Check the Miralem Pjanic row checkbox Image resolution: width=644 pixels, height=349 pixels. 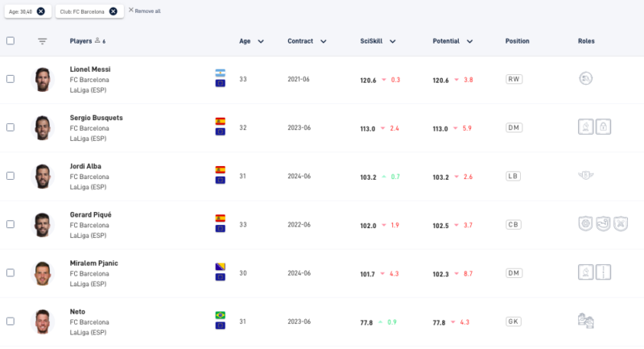tap(10, 273)
